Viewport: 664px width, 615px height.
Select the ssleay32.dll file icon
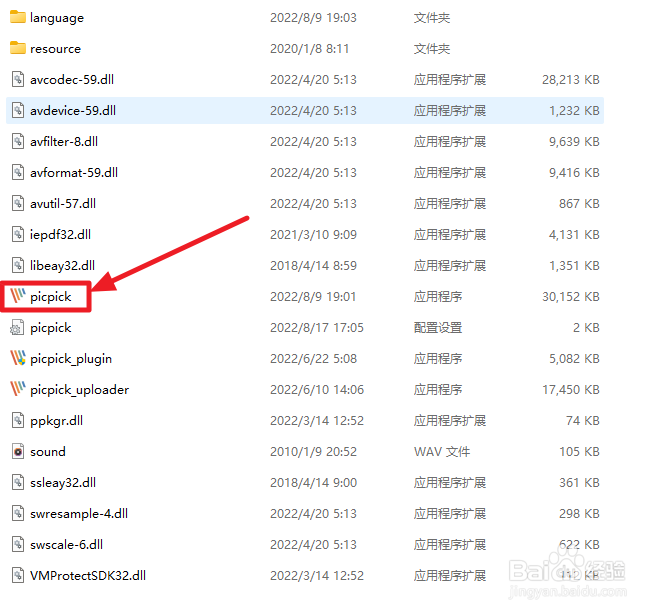pyautogui.click(x=18, y=482)
